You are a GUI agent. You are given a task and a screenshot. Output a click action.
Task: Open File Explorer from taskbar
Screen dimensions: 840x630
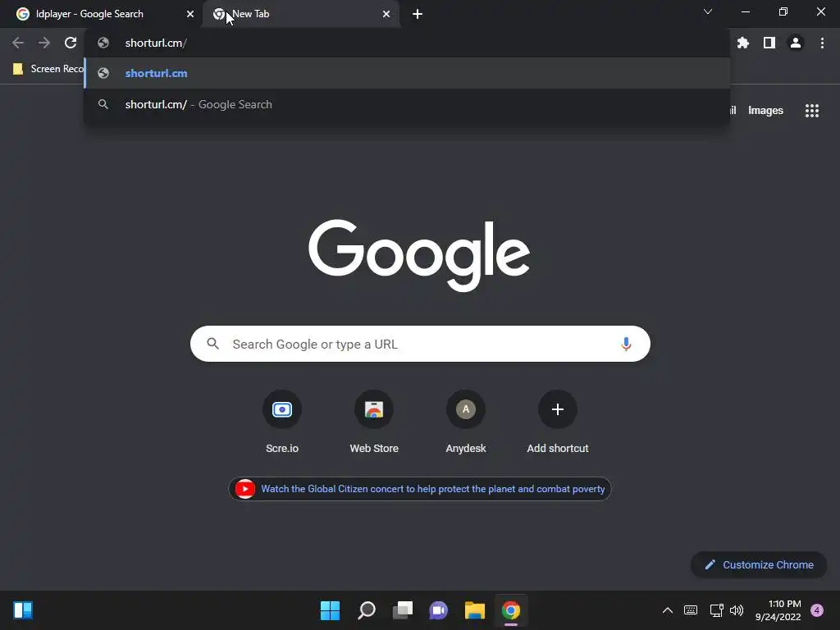click(x=475, y=610)
